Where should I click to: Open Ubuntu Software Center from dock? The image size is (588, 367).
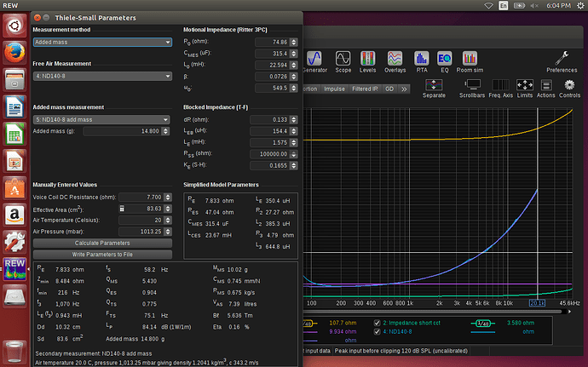pos(14,188)
